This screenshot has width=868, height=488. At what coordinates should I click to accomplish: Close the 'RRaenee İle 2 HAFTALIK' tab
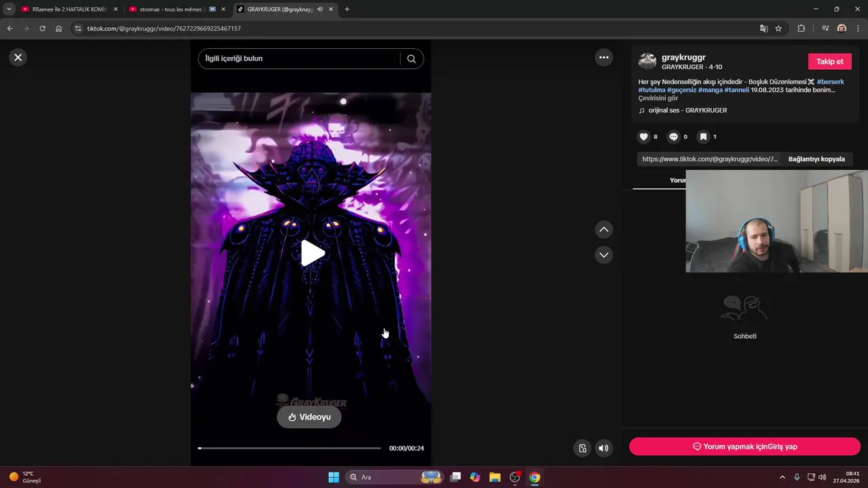pyautogui.click(x=115, y=9)
